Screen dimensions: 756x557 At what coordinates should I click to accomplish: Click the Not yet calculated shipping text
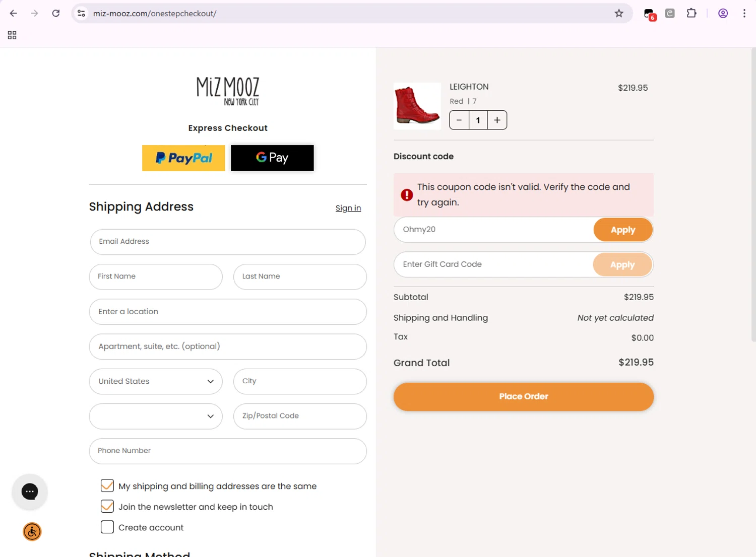(x=615, y=318)
